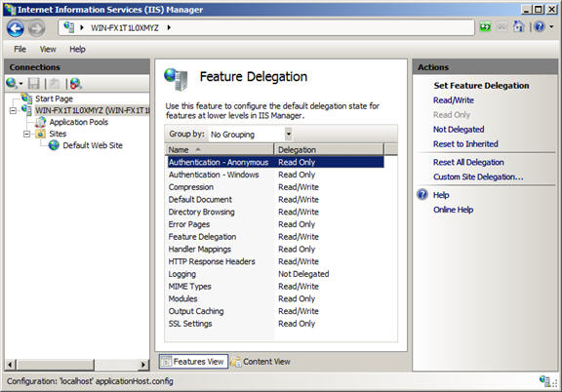Sort by the Name column header

click(220, 150)
